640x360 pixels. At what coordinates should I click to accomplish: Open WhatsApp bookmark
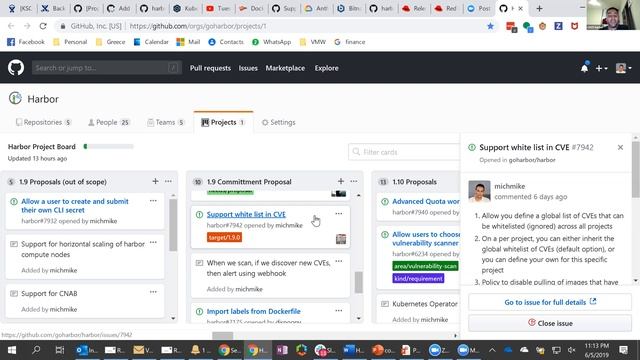tap(271, 42)
